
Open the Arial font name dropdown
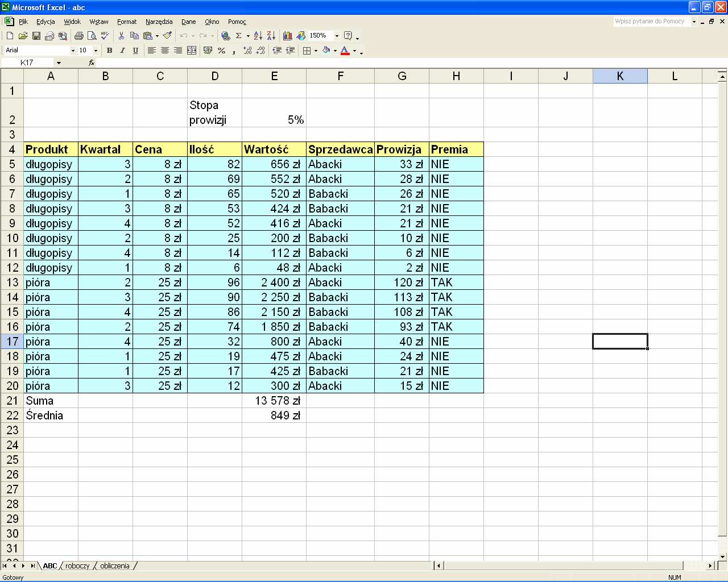pos(73,51)
